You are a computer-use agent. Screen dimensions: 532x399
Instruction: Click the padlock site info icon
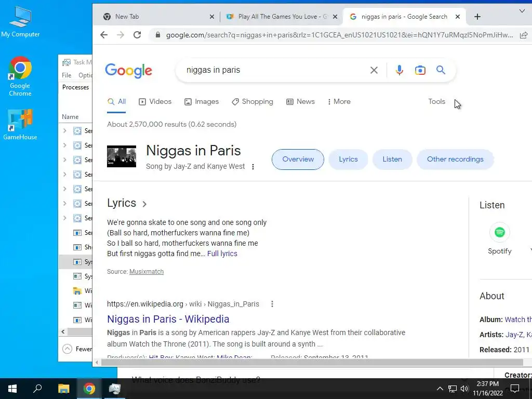tap(157, 35)
